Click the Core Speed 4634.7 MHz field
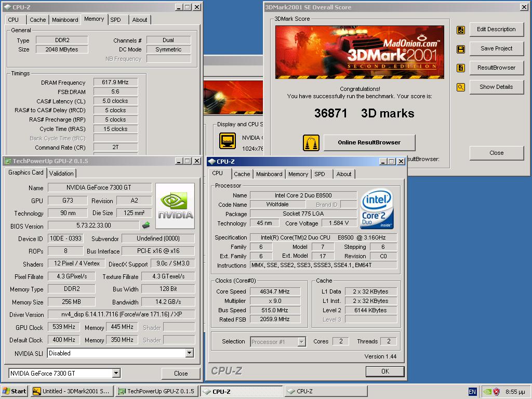Viewport: 532px width, 399px height. pyautogui.click(x=275, y=291)
